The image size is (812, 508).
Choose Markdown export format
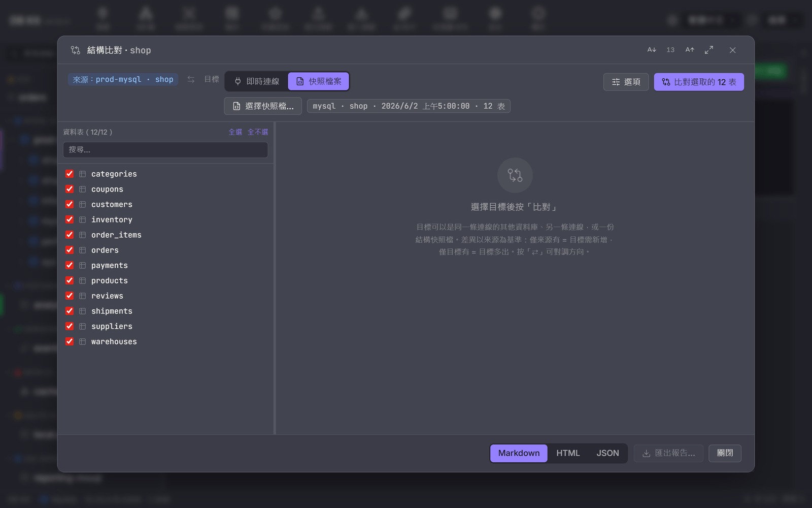coord(519,453)
